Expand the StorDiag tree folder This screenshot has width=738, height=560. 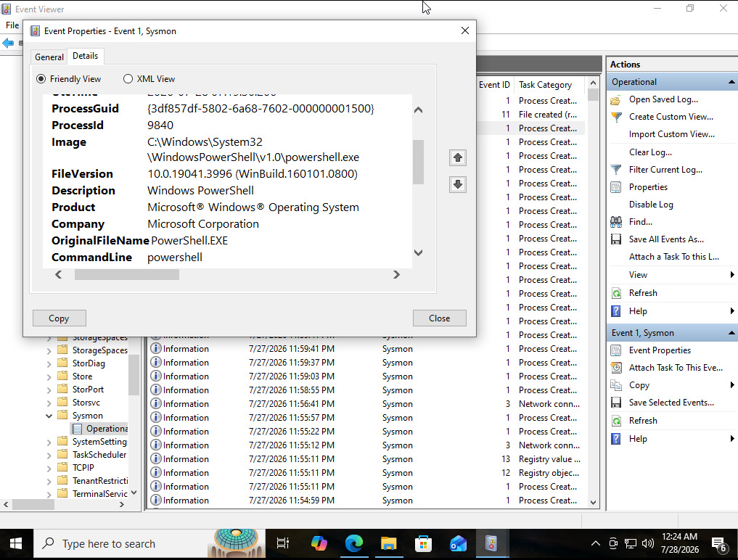pos(49,363)
